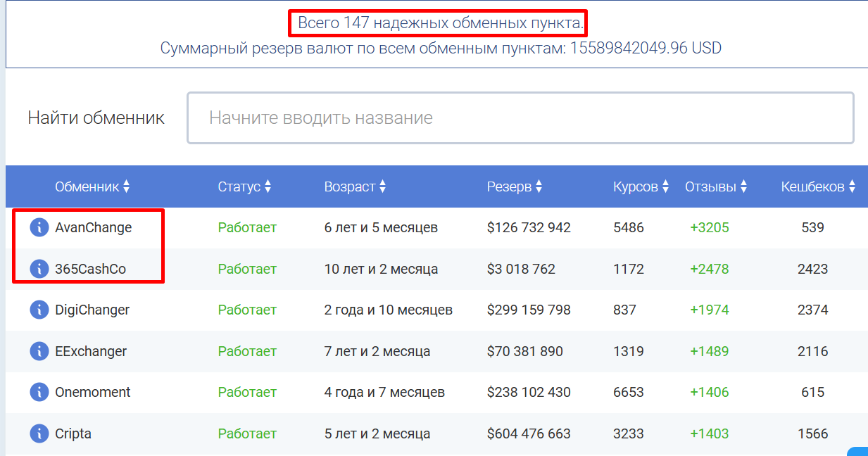Open the 365CashCo exchanger link
Image resolution: width=868 pixels, height=456 pixels.
(90, 269)
